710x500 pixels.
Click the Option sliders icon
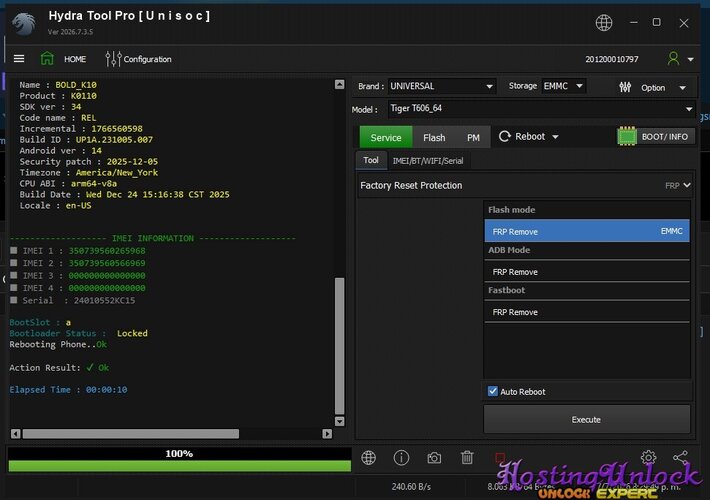625,87
